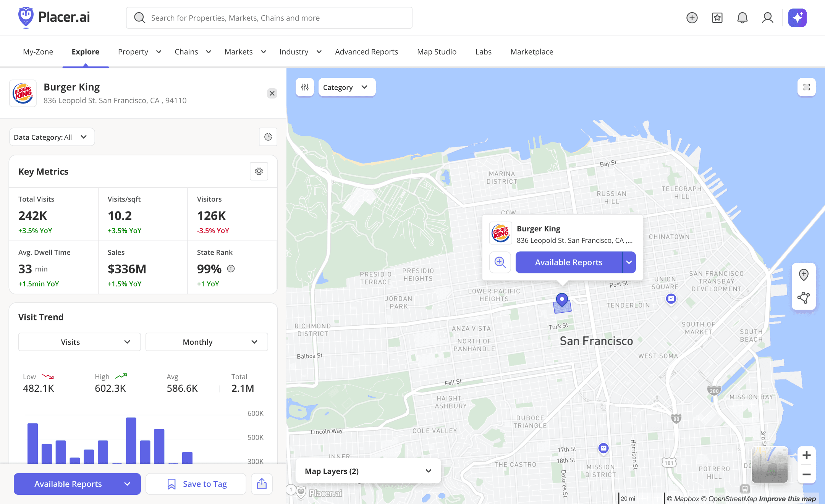This screenshot has width=825, height=504.
Task: Click Available Reports in map popup
Action: [569, 262]
